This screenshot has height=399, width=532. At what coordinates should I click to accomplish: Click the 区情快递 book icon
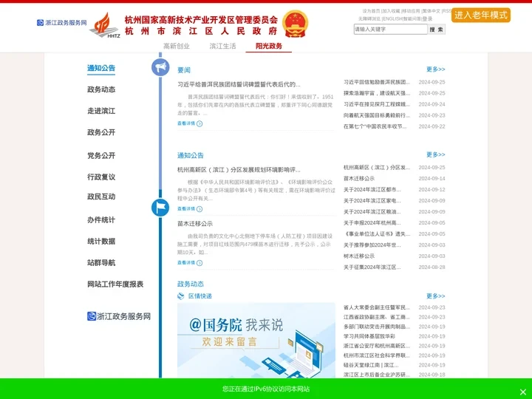181,296
